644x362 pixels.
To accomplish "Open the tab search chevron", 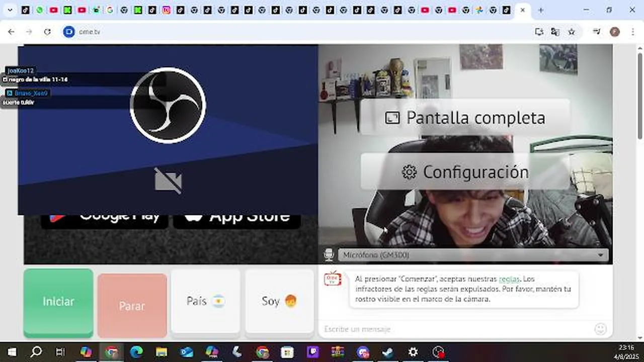I will [x=10, y=10].
